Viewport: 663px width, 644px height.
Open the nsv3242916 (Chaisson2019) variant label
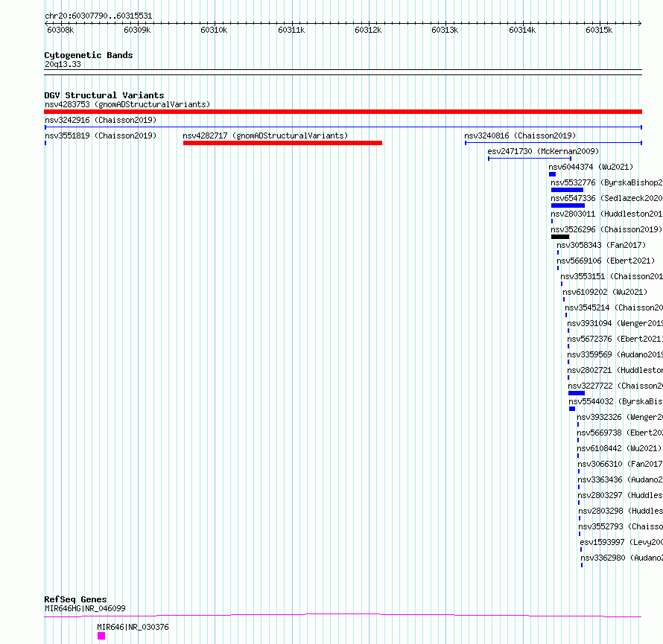point(101,120)
